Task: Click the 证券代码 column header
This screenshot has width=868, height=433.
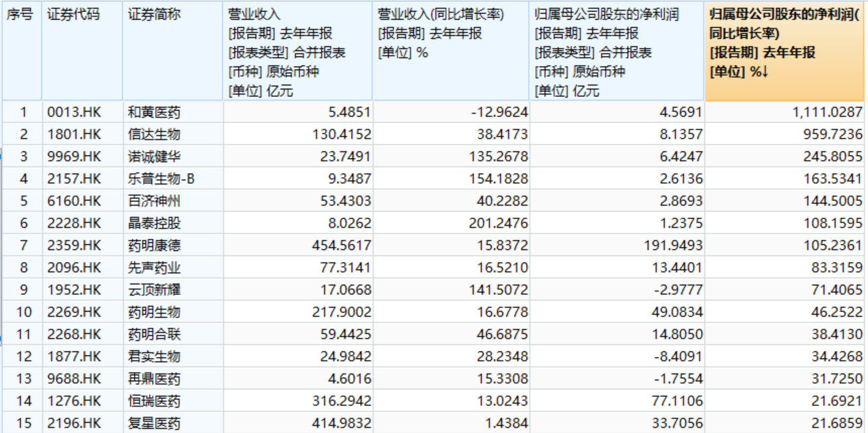Action: coord(73,15)
